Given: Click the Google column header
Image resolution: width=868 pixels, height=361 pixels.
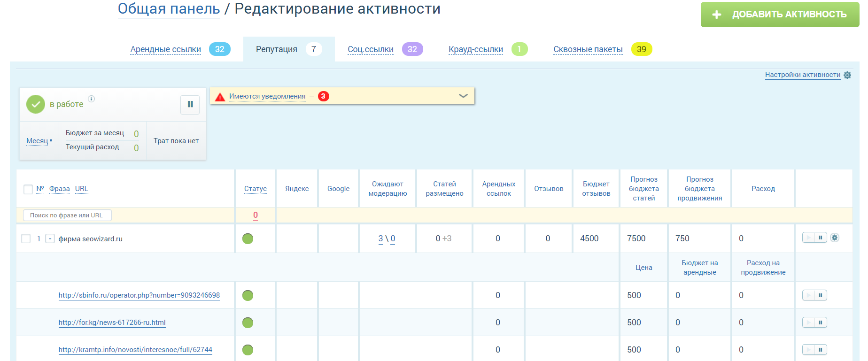Looking at the screenshot, I should point(339,189).
